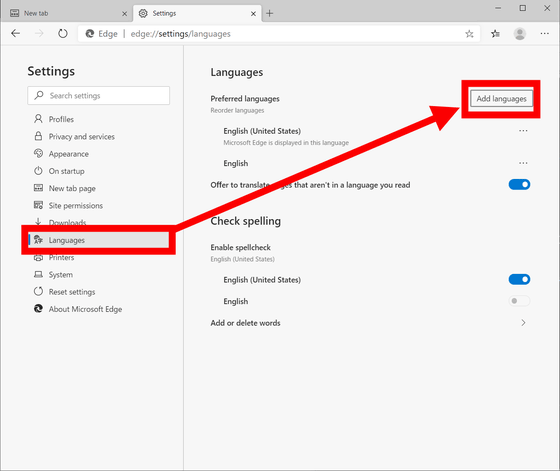This screenshot has height=471, width=560.
Task: Expand Add or delete words chevron
Action: coord(523,323)
